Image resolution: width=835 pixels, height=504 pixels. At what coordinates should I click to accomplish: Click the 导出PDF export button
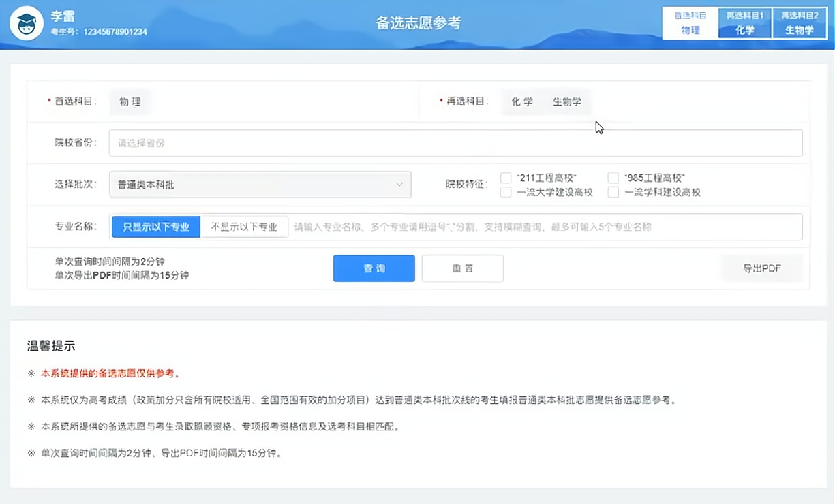(x=761, y=268)
